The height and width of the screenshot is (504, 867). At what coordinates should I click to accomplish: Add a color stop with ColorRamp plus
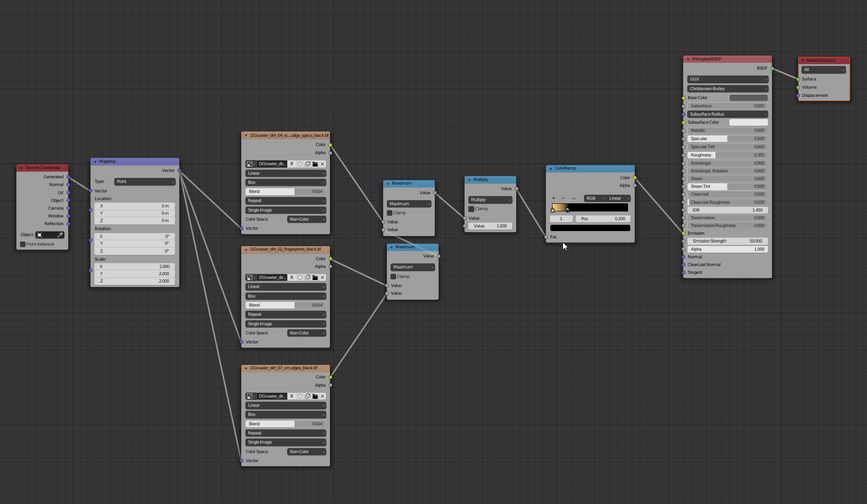click(553, 198)
